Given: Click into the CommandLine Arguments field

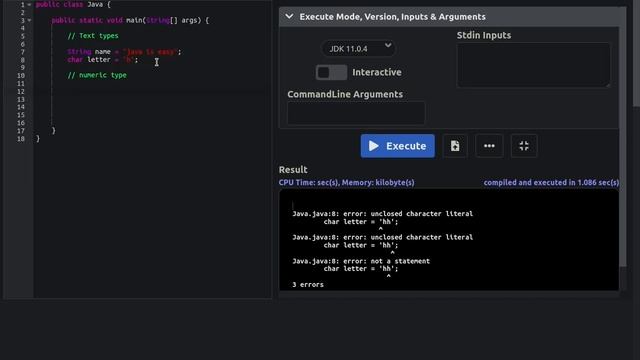Looking at the screenshot, I should point(356,113).
